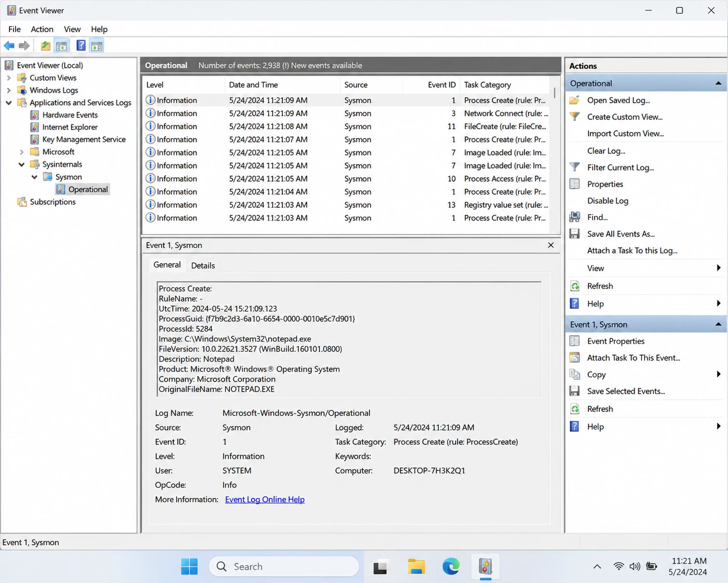Click Attach a Task To this Log
Screen dimensions: 728x583
[x=632, y=250]
